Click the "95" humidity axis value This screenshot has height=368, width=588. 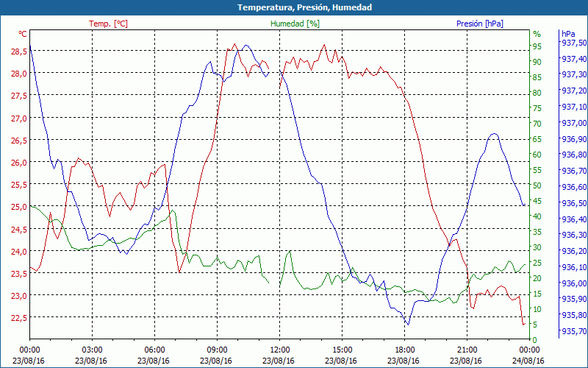(537, 46)
